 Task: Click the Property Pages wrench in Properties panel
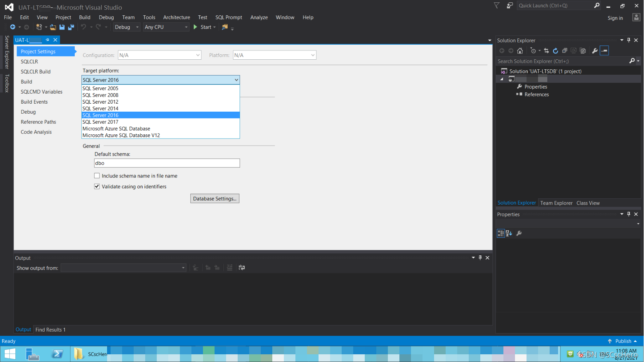click(519, 233)
